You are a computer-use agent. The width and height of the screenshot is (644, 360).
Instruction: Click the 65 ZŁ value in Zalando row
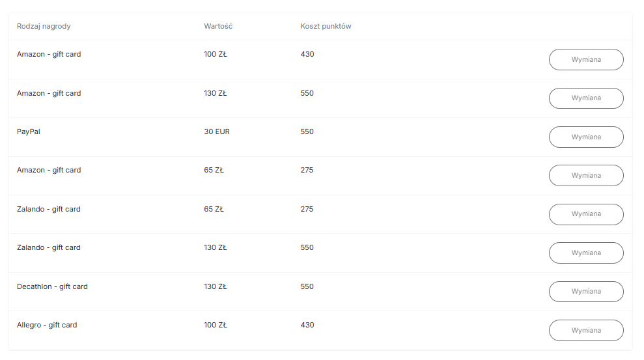pos(214,209)
